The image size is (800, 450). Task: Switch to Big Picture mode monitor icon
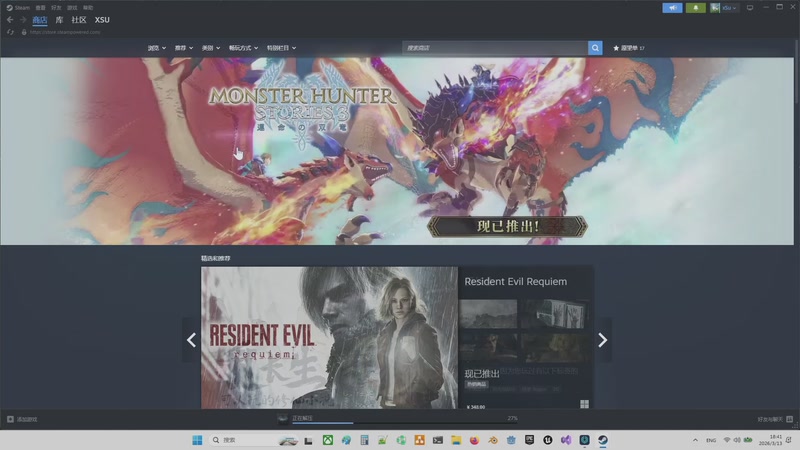750,8
